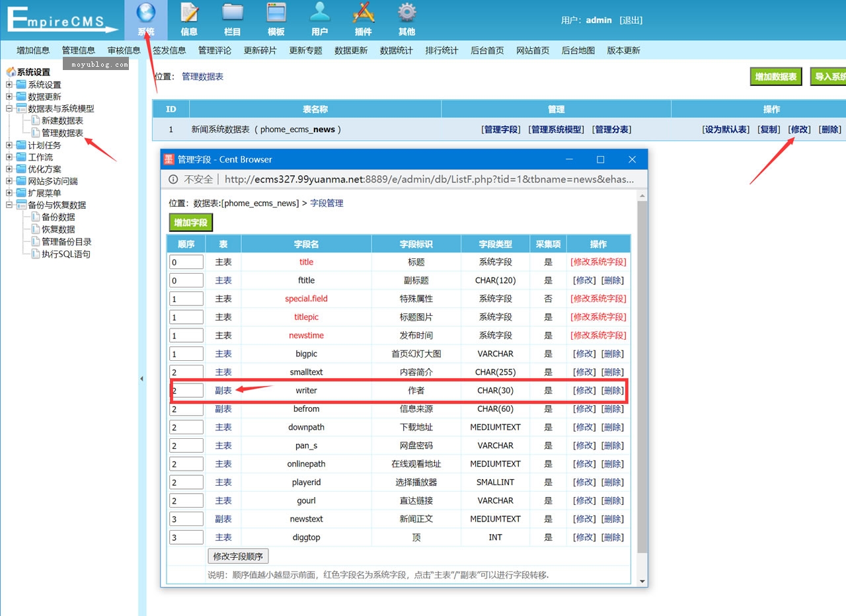Viewport: 846px width, 616px height.
Task: Click the green 增加数据表 button
Action: pos(775,76)
